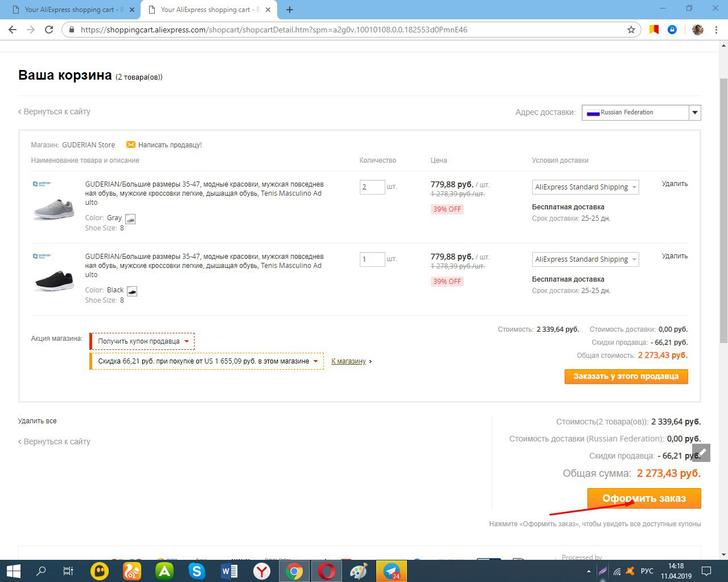Viewport: 728px width, 582px height.
Task: Open Skype from the taskbar
Action: coord(197,571)
